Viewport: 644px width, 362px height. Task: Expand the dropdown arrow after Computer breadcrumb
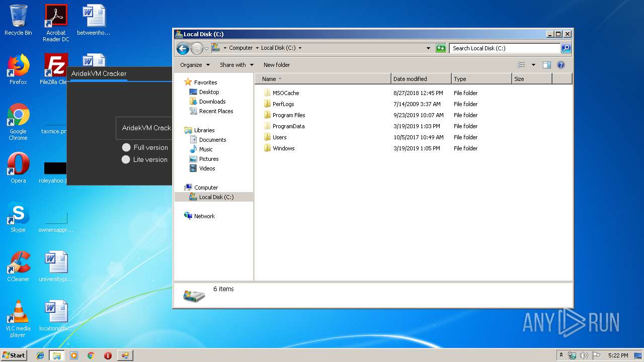coord(257,48)
